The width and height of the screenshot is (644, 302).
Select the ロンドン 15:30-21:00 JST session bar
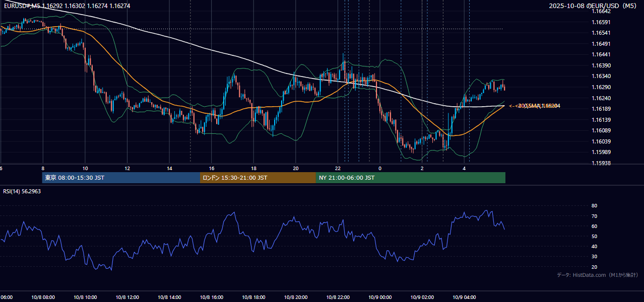click(x=258, y=178)
